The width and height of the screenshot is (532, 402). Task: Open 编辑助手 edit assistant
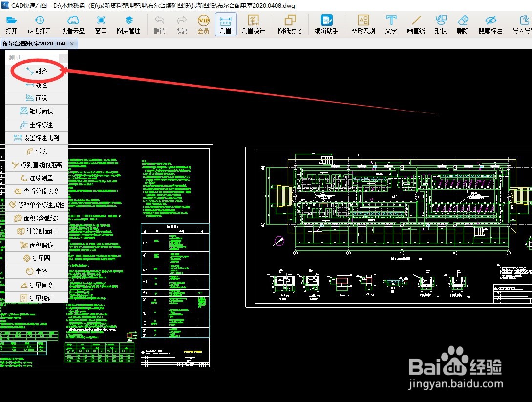click(x=326, y=24)
